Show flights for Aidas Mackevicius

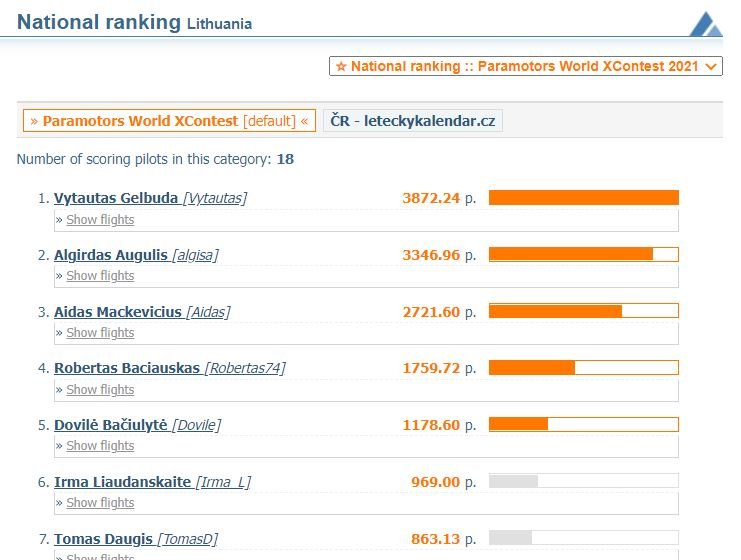(100, 333)
